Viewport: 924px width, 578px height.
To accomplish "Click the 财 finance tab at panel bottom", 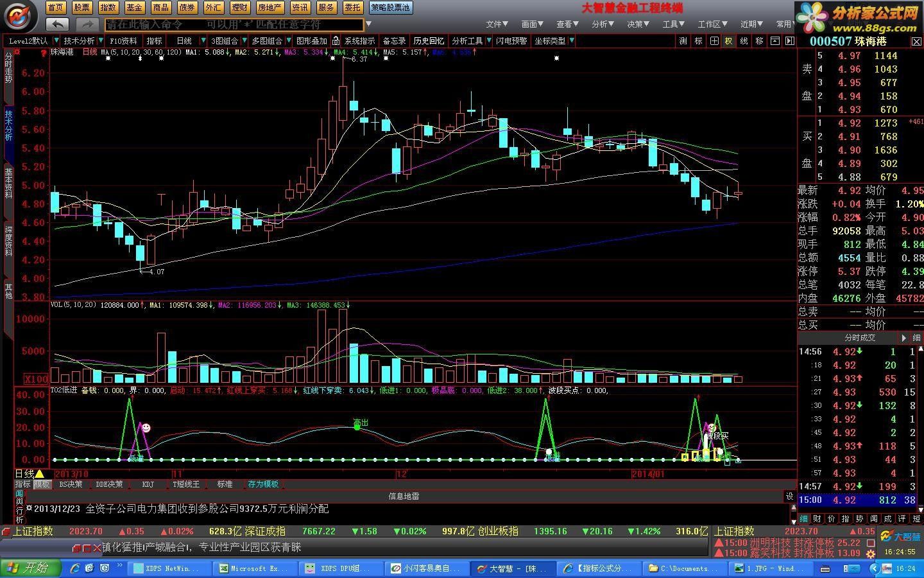I will pyautogui.click(x=817, y=518).
